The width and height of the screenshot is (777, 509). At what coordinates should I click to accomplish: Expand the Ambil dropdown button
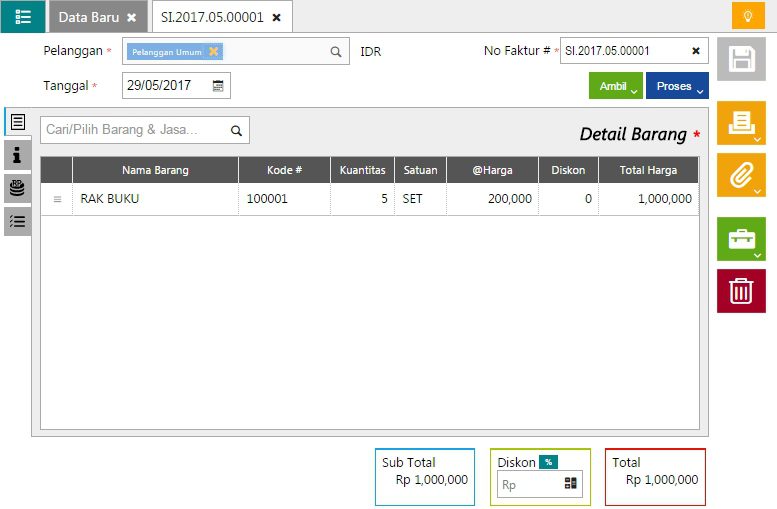pyautogui.click(x=616, y=87)
